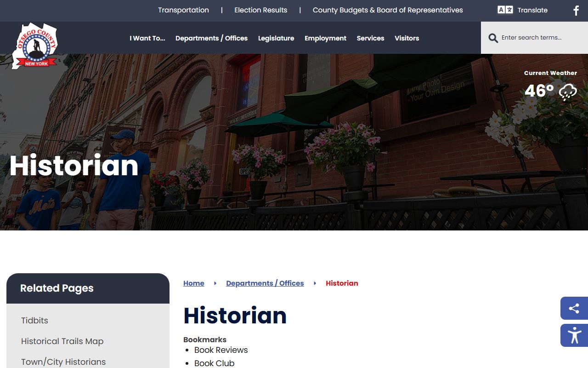Click the 46° temperature reading
This screenshot has width=588, height=368.
click(x=539, y=91)
